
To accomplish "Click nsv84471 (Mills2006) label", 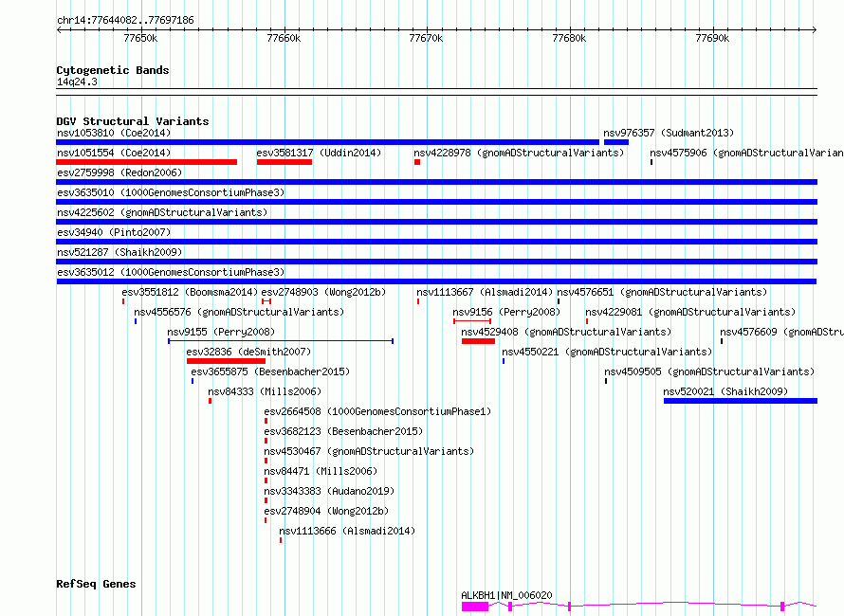I will tap(321, 471).
